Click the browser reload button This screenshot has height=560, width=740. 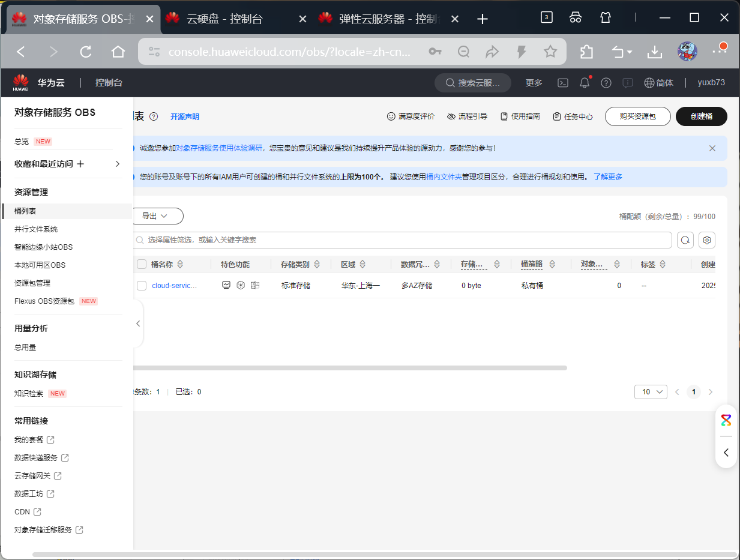coord(86,52)
